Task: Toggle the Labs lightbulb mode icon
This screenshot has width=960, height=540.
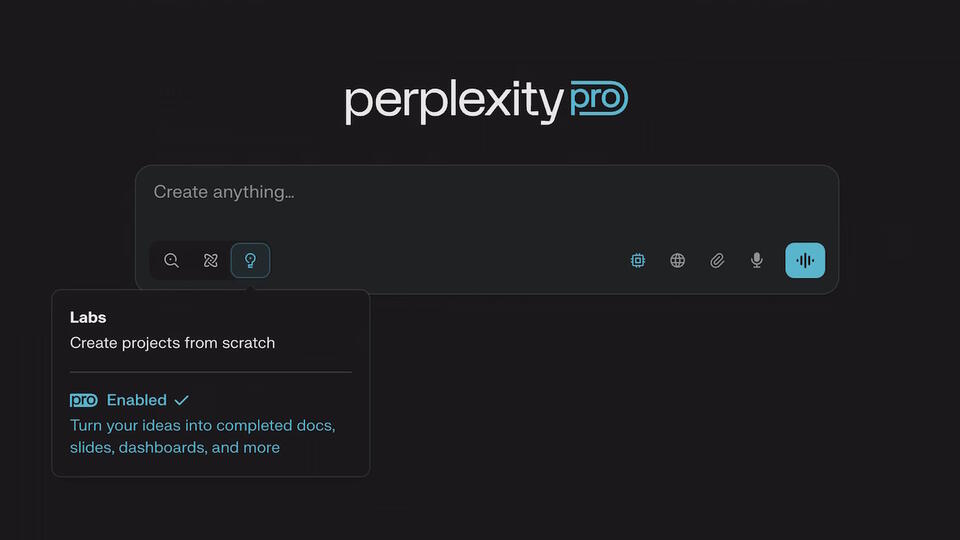Action: click(x=250, y=261)
